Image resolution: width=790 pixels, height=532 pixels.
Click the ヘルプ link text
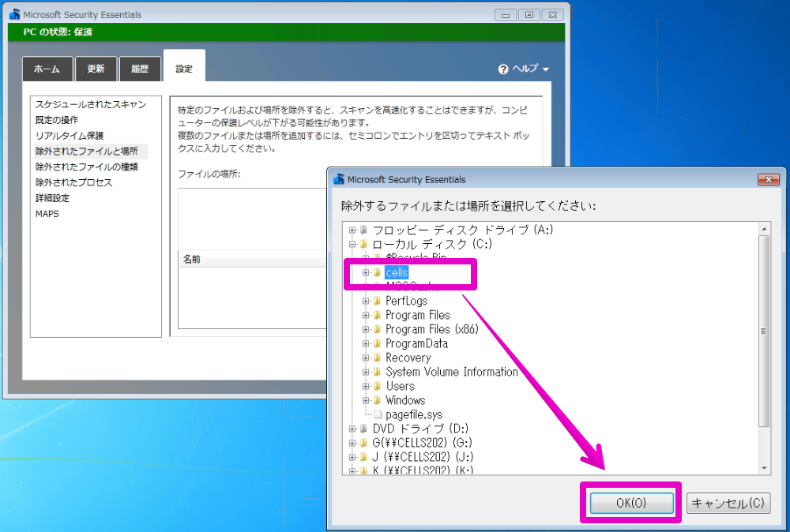[x=525, y=69]
